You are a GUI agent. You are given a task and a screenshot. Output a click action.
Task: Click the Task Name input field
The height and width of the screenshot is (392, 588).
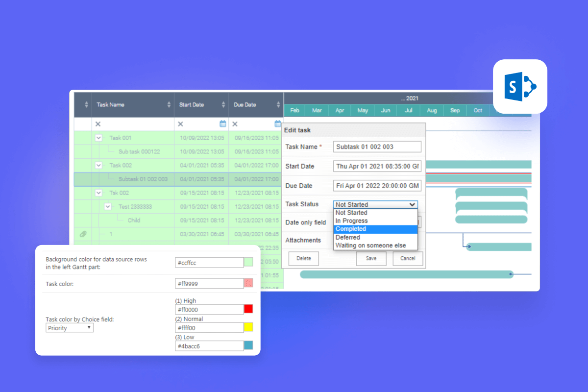pos(377,147)
